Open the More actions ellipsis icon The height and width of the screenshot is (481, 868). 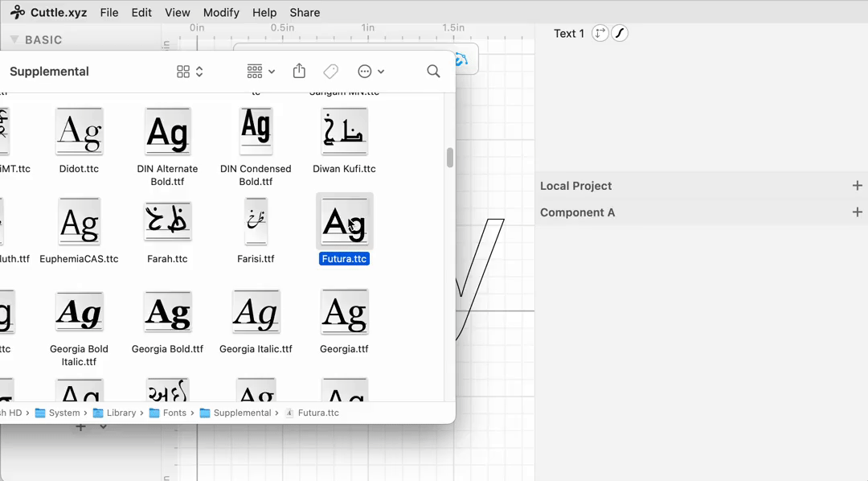click(366, 71)
